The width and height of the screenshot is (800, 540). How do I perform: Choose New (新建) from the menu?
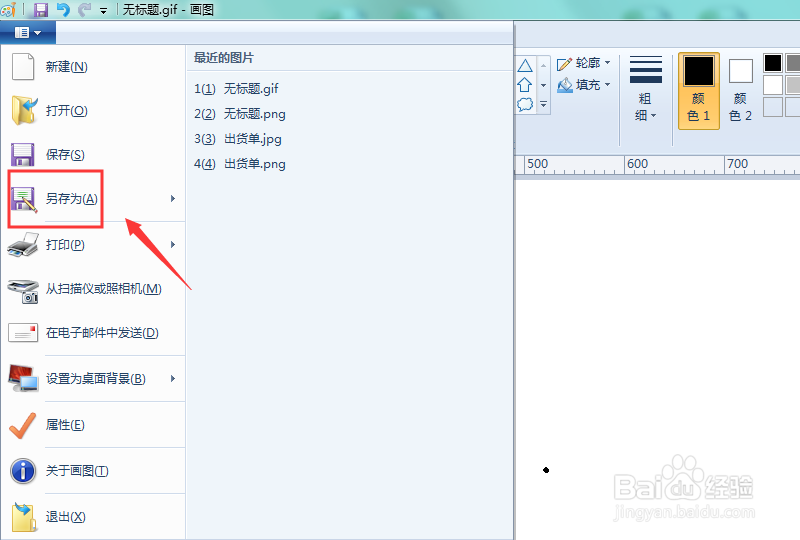(x=94, y=66)
